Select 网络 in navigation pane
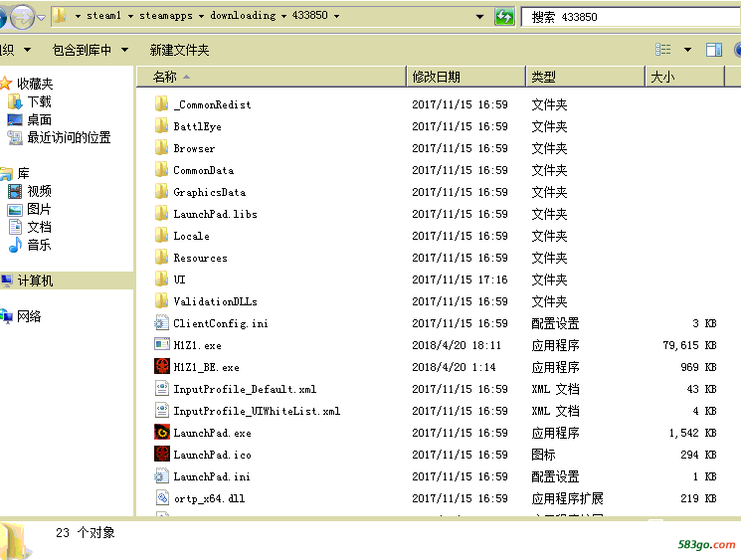This screenshot has height=560, width=741. tap(29, 316)
